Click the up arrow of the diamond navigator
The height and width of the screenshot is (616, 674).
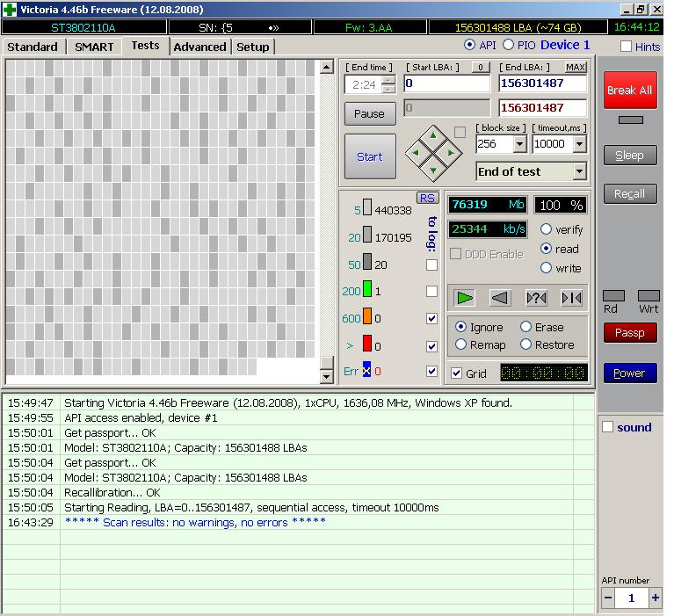[433, 135]
